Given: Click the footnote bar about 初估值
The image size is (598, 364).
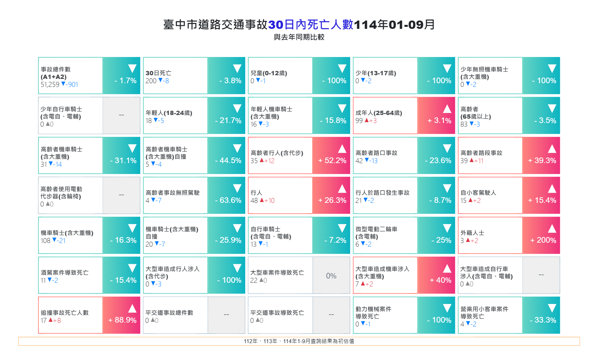Looking at the screenshot, I should click(x=299, y=341).
